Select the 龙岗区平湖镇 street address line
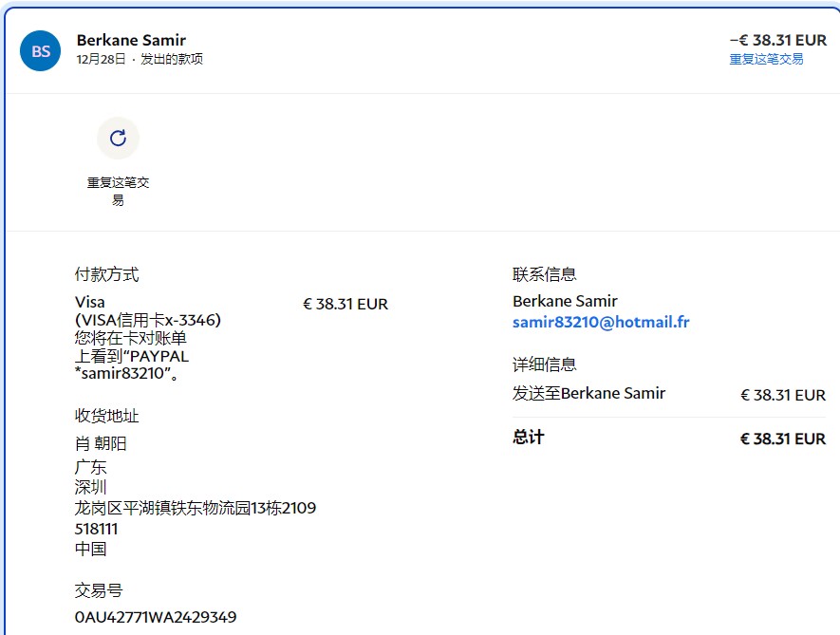 pyautogui.click(x=195, y=508)
